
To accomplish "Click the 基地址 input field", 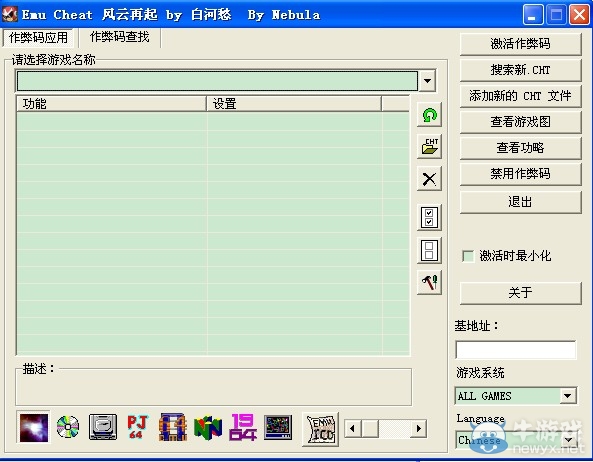I will point(516,349).
